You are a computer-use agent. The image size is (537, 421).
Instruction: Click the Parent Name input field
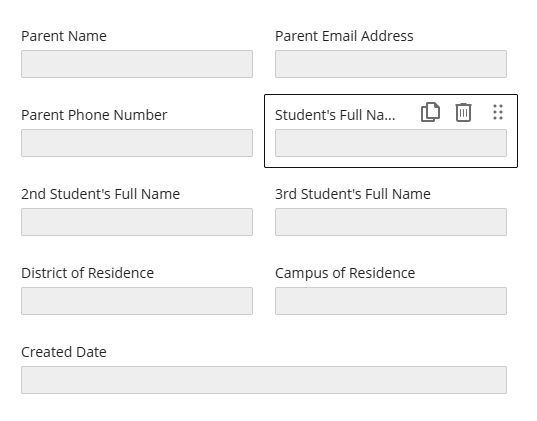(137, 64)
